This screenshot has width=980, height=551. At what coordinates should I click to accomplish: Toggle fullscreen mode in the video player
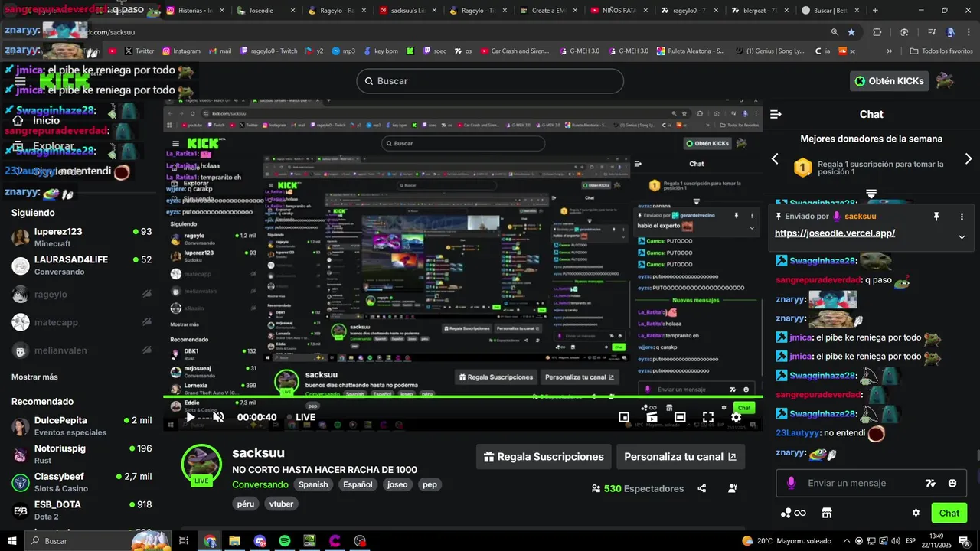pos(708,417)
